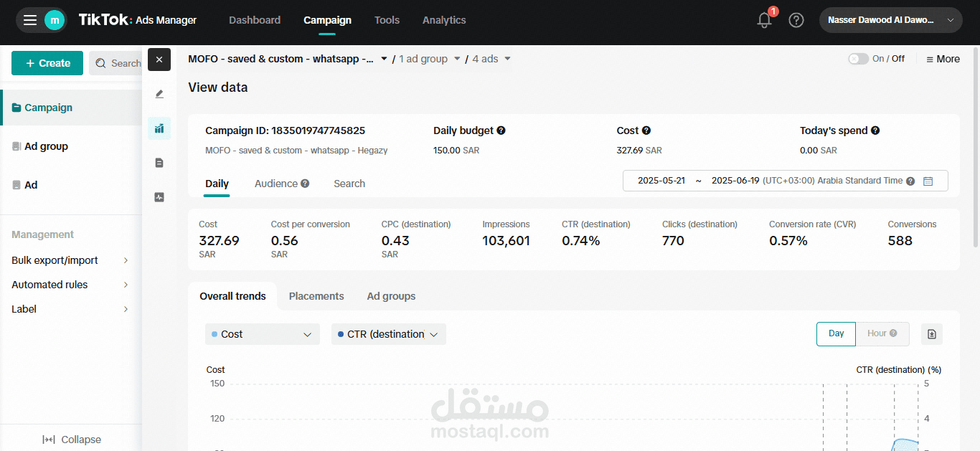Open the account dropdown Nasser Dawood
This screenshot has width=980, height=451.
(891, 20)
